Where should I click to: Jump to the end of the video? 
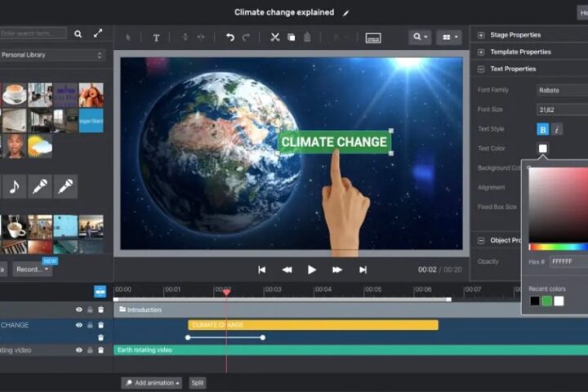pos(363,269)
